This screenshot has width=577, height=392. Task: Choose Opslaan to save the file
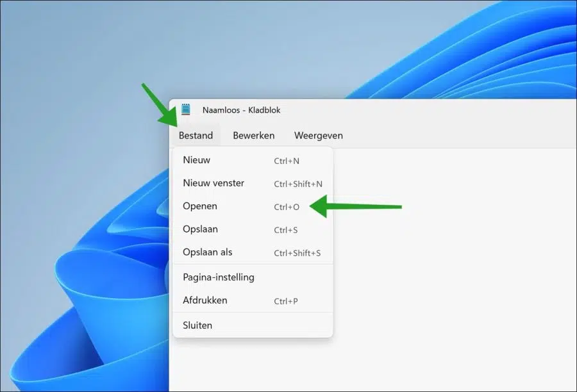click(x=253, y=229)
